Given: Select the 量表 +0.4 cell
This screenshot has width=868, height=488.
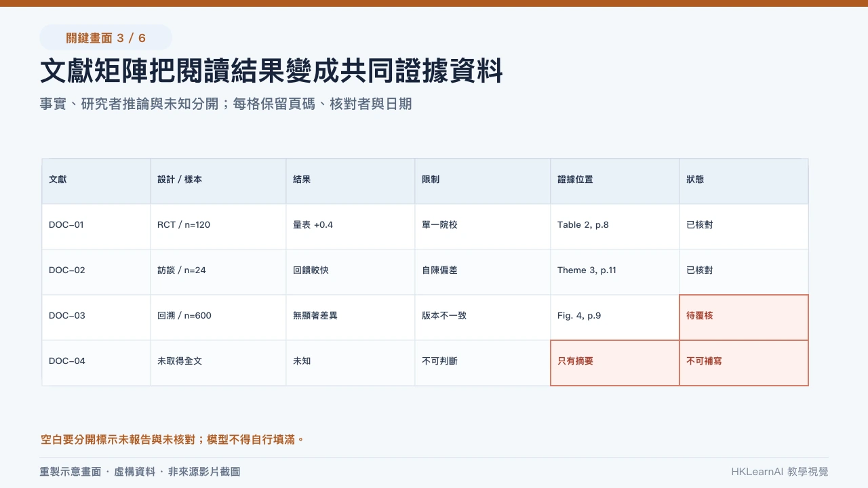Looking at the screenshot, I should coord(351,225).
